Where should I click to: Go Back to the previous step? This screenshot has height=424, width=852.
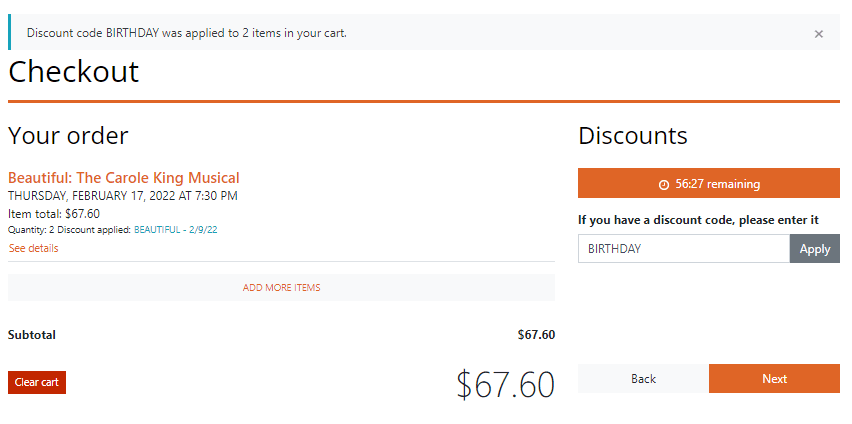click(x=643, y=379)
